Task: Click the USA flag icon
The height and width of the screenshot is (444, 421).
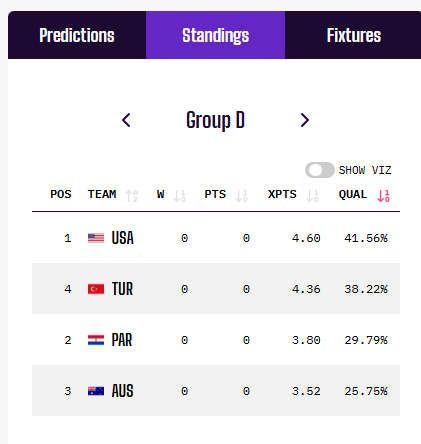Action: tap(96, 238)
